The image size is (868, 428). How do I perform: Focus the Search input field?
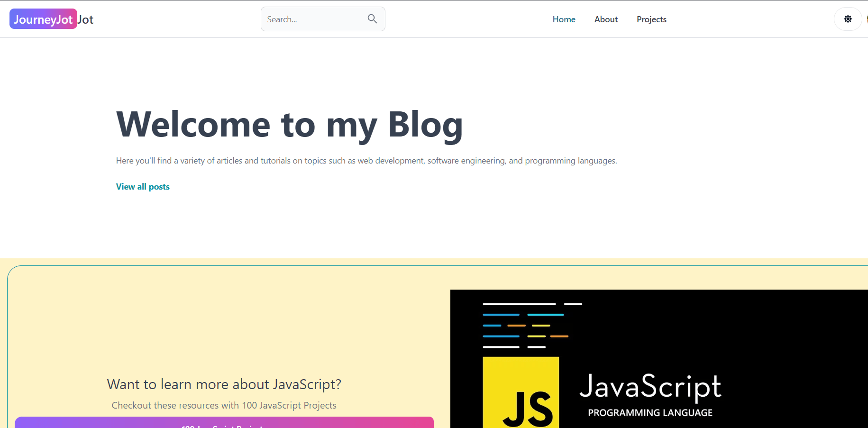(323, 19)
